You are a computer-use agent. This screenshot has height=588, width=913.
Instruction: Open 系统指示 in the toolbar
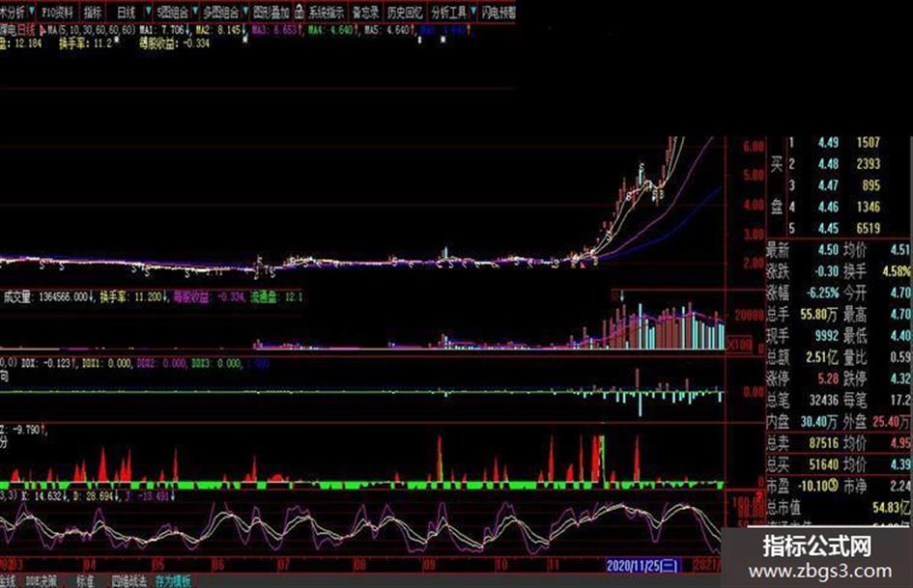328,12
